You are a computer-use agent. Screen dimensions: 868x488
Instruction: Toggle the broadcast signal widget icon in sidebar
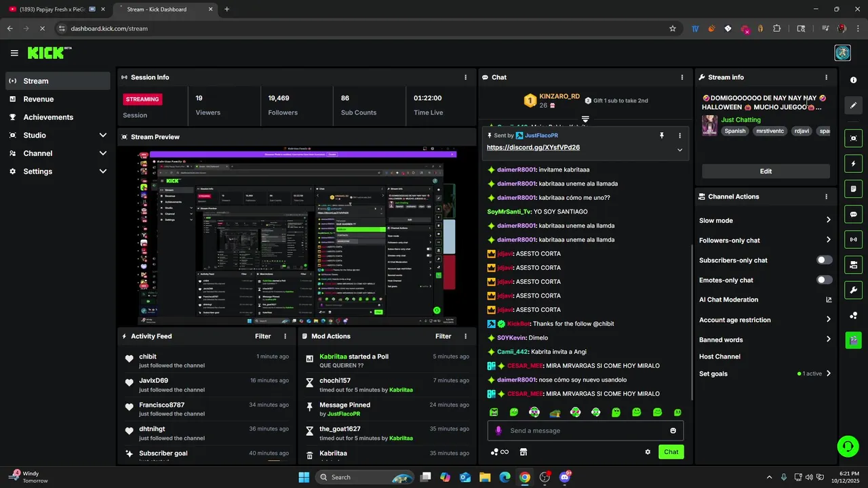coord(853,239)
